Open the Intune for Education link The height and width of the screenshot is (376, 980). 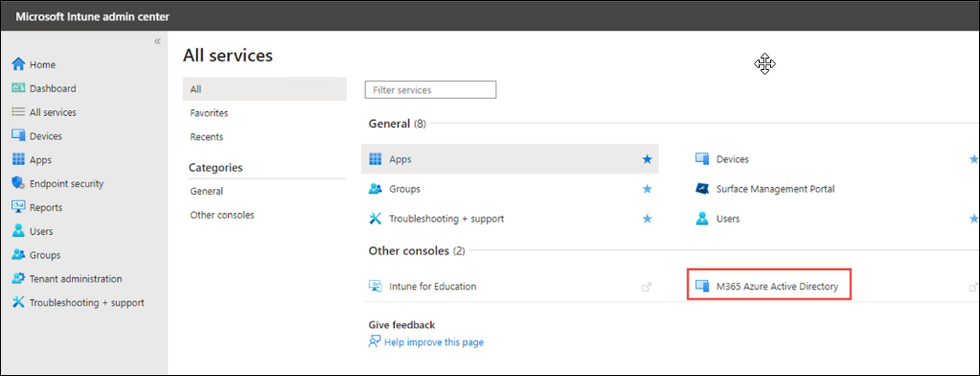432,287
